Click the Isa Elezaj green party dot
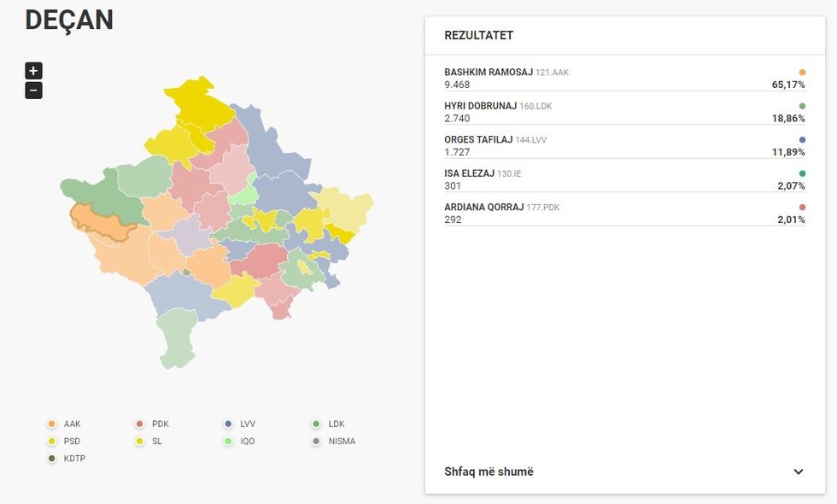Viewport: 837px width, 504px height. click(802, 173)
